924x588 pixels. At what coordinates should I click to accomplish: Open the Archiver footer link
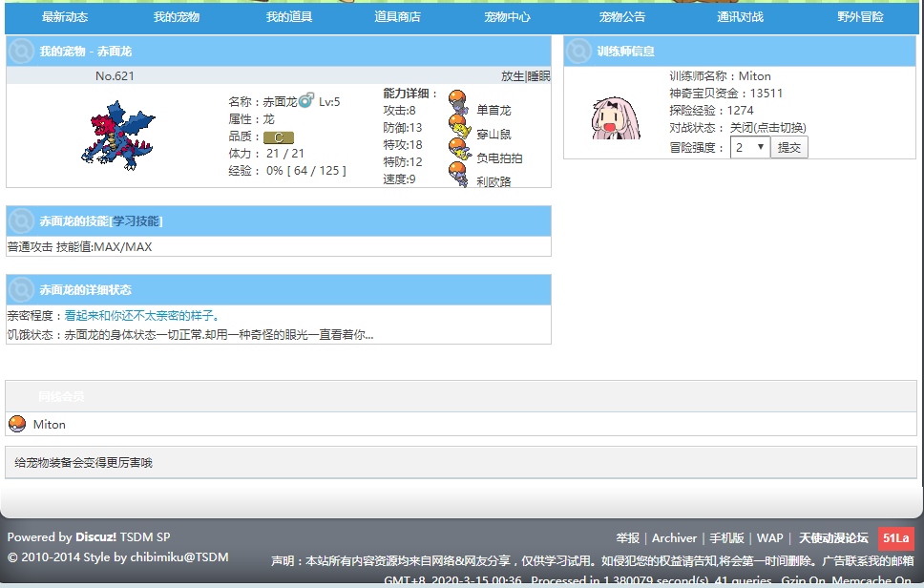pos(674,538)
